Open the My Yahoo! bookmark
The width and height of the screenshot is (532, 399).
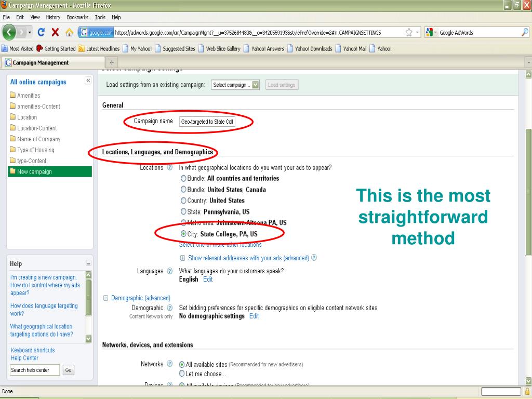(x=137, y=48)
